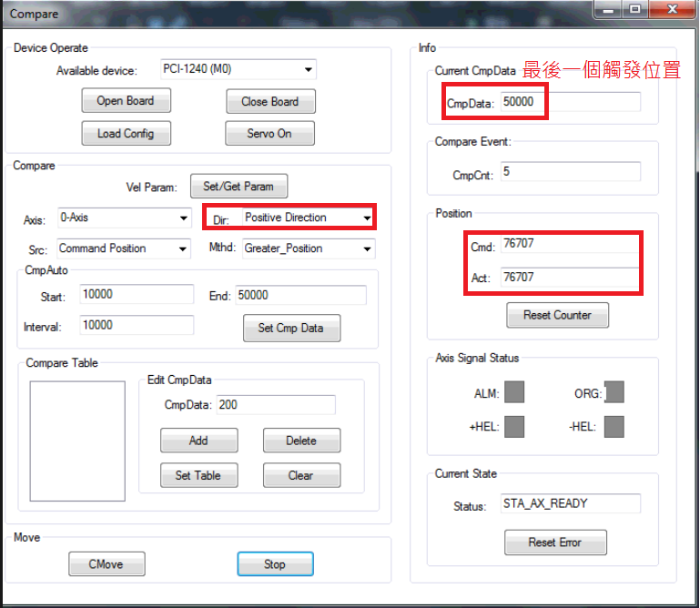Close the Compare window
The image size is (700, 608).
pyautogui.click(x=673, y=9)
